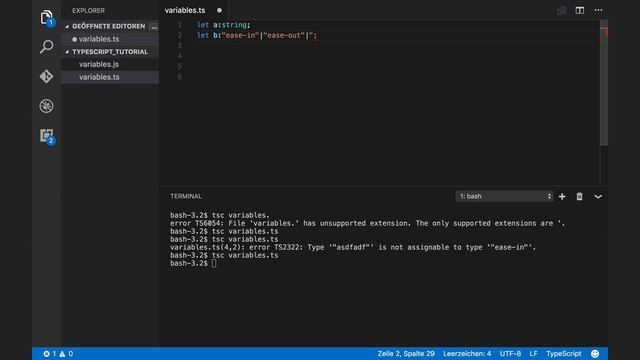Select language mode TypeScript
Viewport: 640px width, 360px height.
[564, 353]
